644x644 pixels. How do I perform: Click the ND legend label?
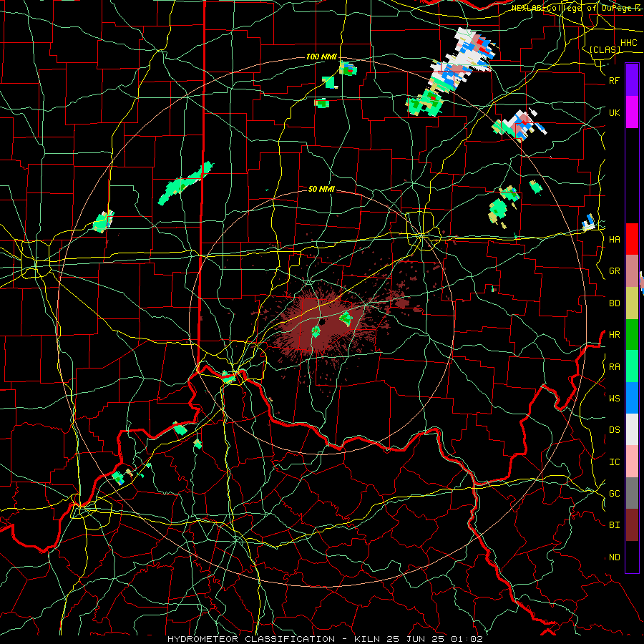[614, 557]
